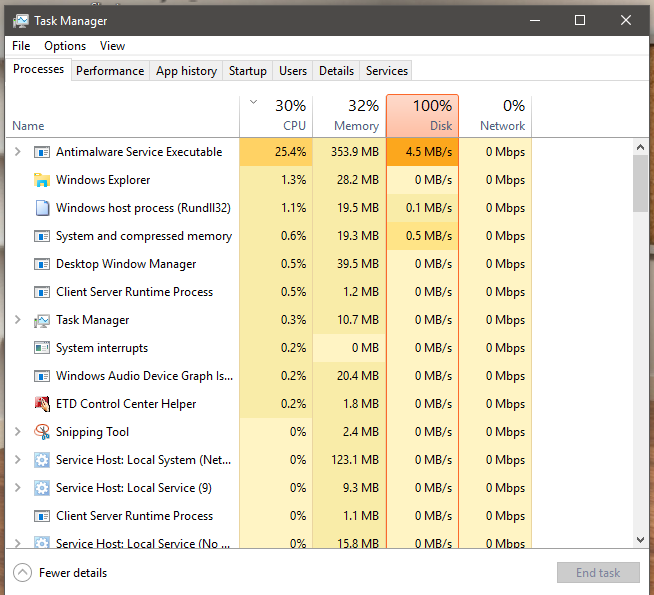Switch to the Performance tab

110,71
